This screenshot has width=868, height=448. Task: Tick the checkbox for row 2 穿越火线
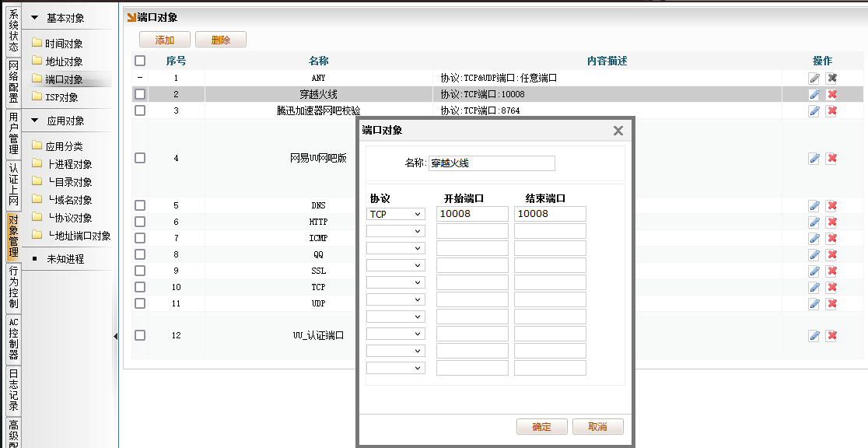tap(140, 94)
